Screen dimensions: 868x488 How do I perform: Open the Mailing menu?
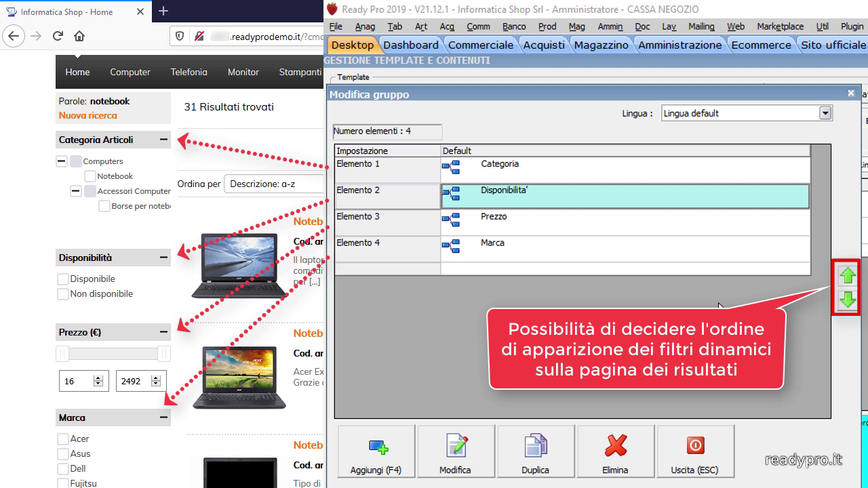coord(701,26)
